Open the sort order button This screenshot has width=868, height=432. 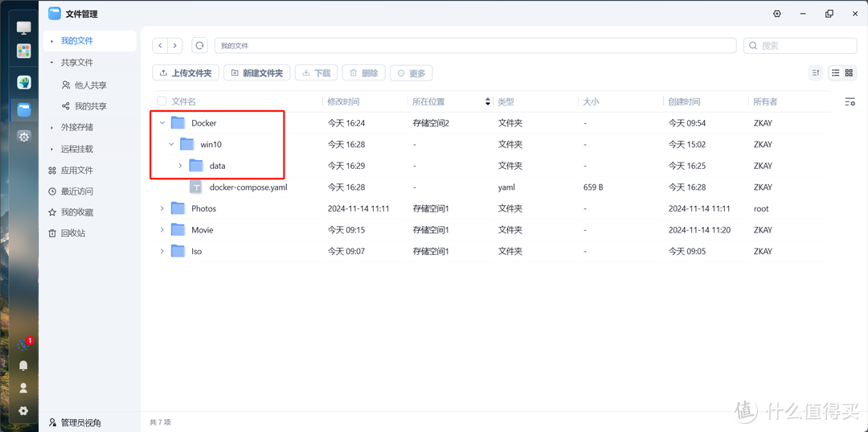pos(816,72)
